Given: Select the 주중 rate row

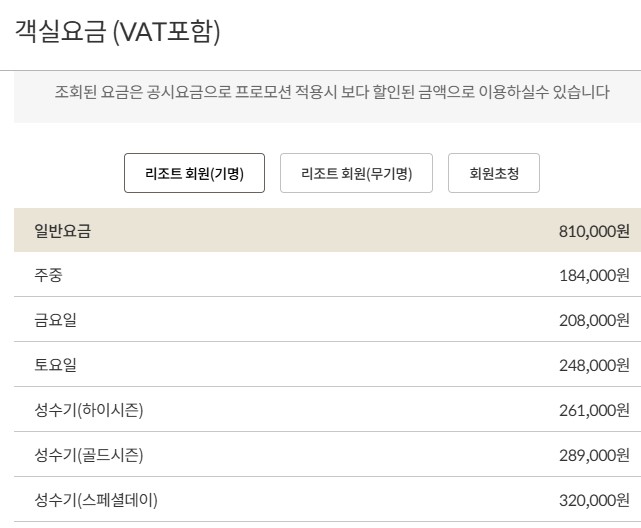Looking at the screenshot, I should (x=327, y=275).
